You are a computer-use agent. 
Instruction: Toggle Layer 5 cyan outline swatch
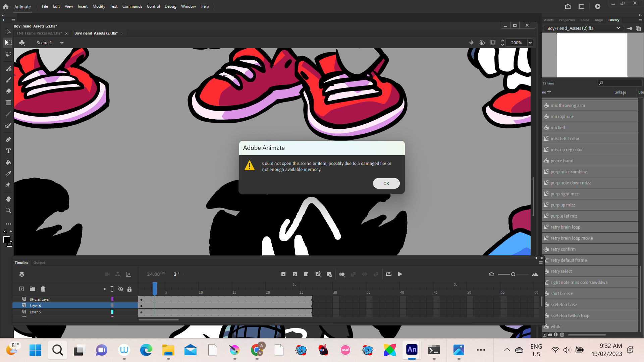112,312
